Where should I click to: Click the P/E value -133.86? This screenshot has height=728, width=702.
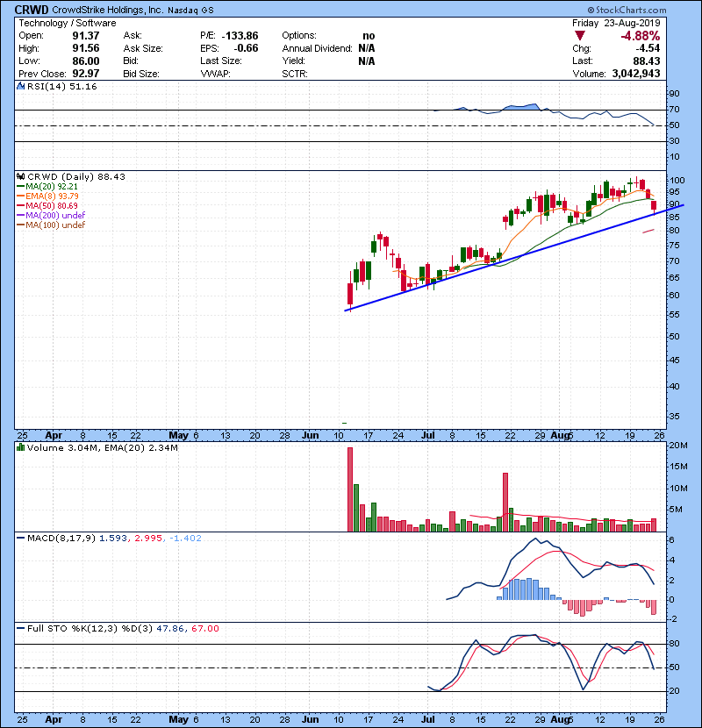[240, 36]
